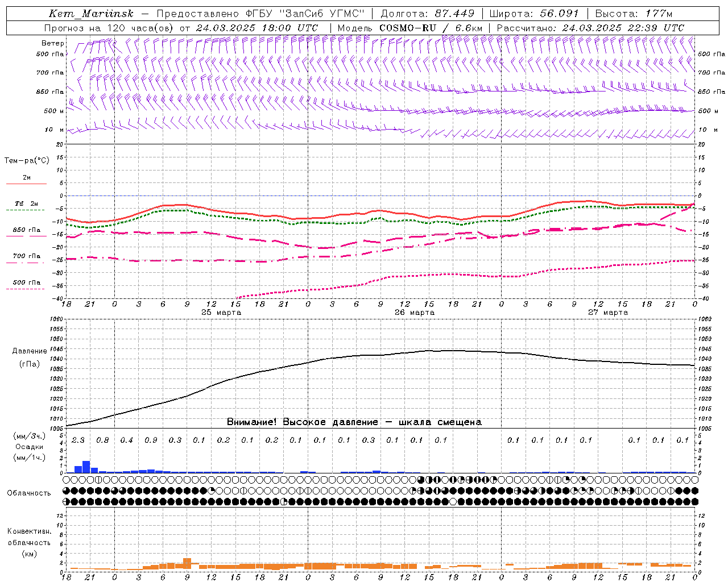This screenshot has height=582, width=728.
Task: Click the 10 м wind level label on the left
Action: pos(55,130)
